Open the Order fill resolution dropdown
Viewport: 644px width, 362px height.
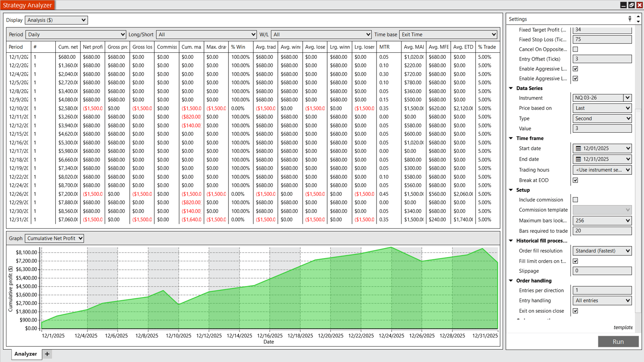[602, 251]
